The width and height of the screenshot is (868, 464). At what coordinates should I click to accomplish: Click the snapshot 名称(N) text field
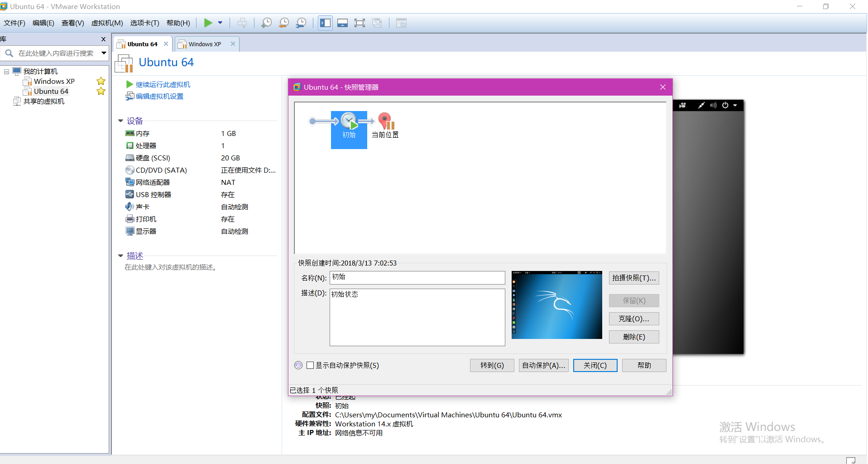point(417,277)
